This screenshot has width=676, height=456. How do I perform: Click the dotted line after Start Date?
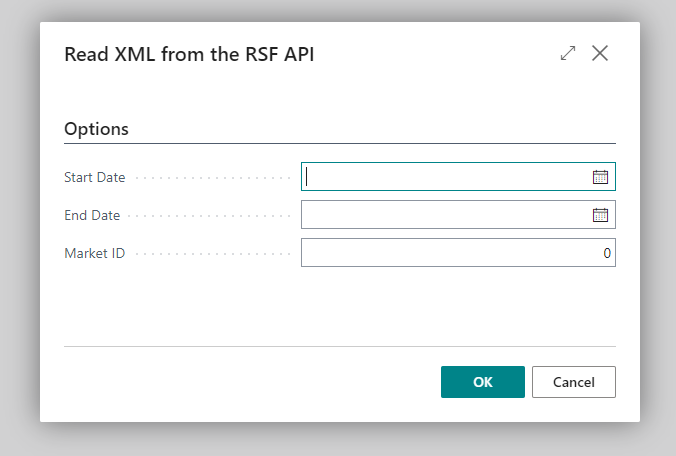tap(210, 178)
